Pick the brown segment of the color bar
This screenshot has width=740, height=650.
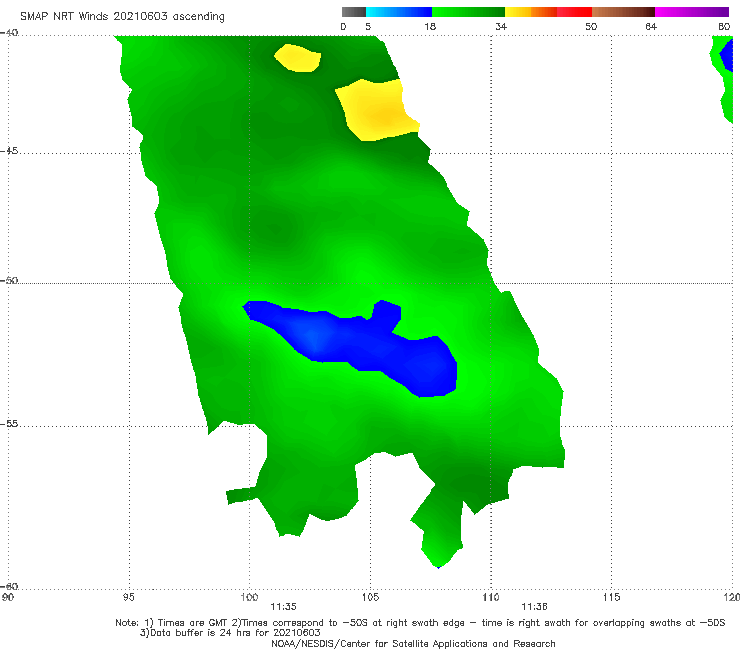623,12
